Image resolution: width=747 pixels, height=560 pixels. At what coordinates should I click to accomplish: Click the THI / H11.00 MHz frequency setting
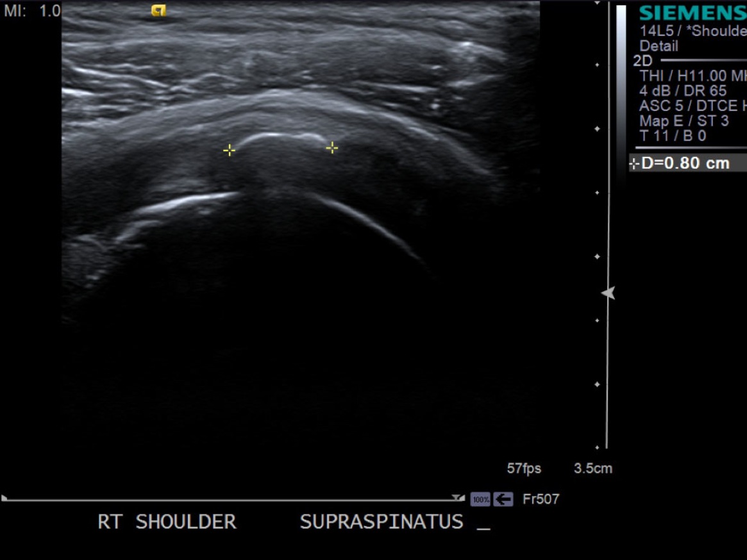[692, 76]
